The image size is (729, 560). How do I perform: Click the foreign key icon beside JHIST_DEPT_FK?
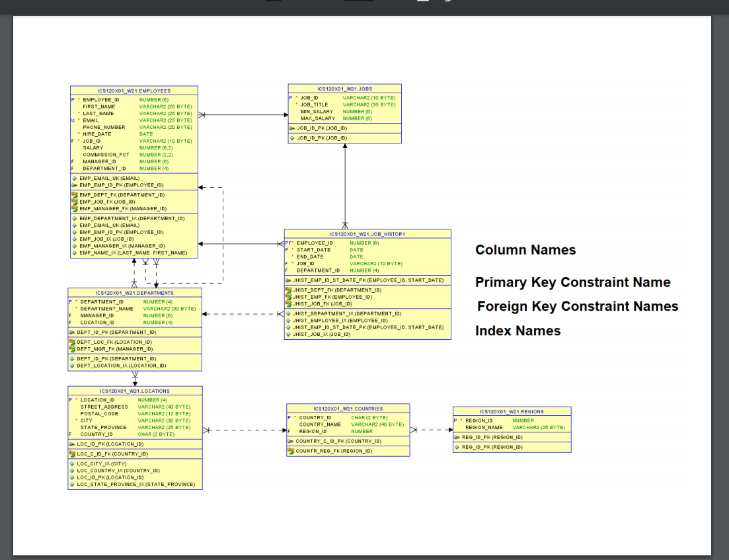click(288, 290)
